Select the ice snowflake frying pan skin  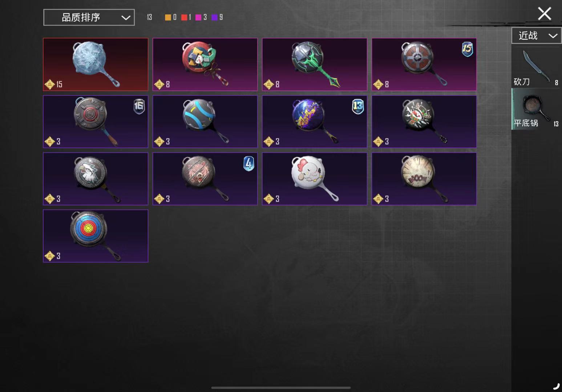click(96, 64)
